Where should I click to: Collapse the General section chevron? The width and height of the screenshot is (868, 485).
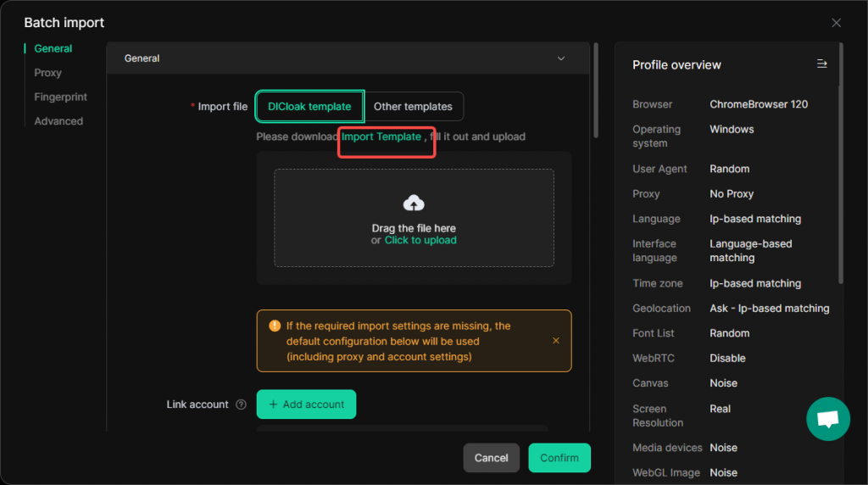click(561, 59)
